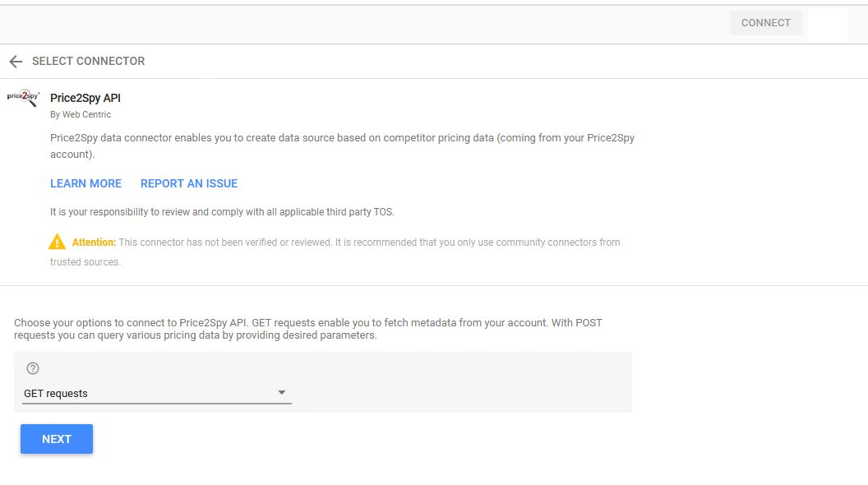868x485 pixels.
Task: Open the REPORT AN ISSUE link
Action: pos(189,183)
